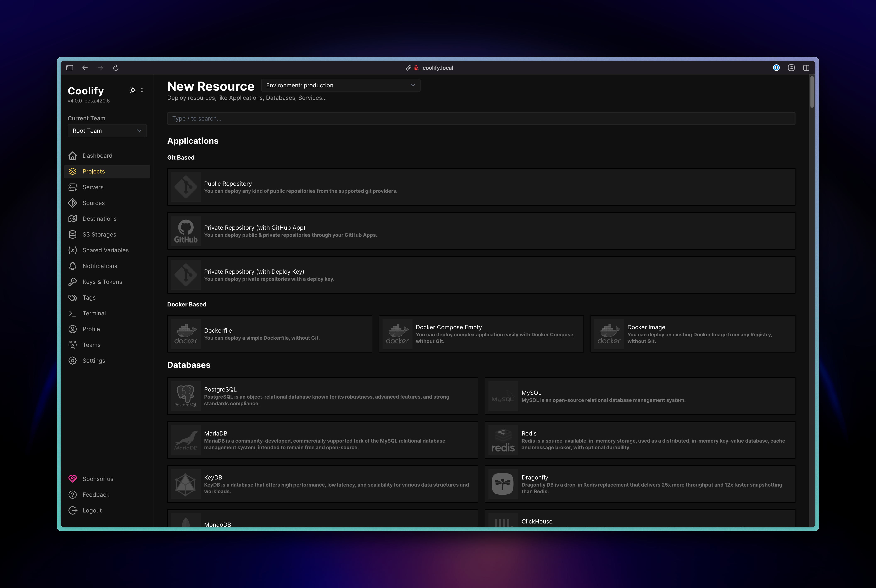Log out using the Logout button
Viewport: 876px width, 588px height.
click(92, 510)
